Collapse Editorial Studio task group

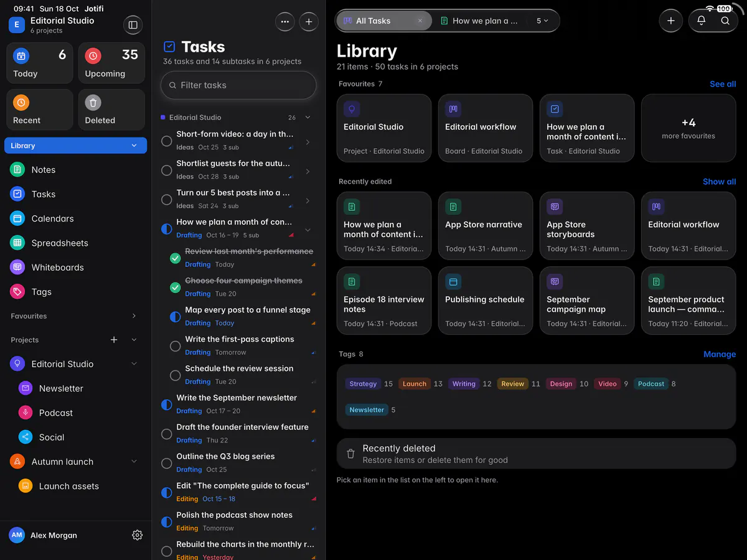tap(308, 117)
